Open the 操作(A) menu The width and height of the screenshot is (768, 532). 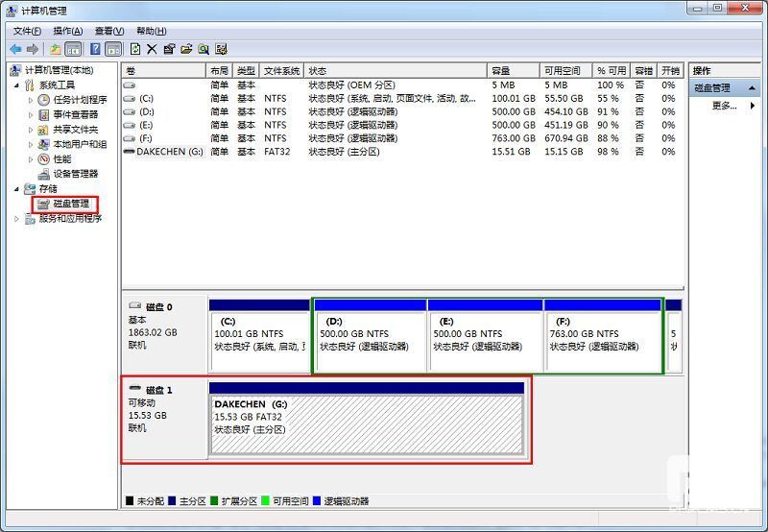pyautogui.click(x=67, y=31)
